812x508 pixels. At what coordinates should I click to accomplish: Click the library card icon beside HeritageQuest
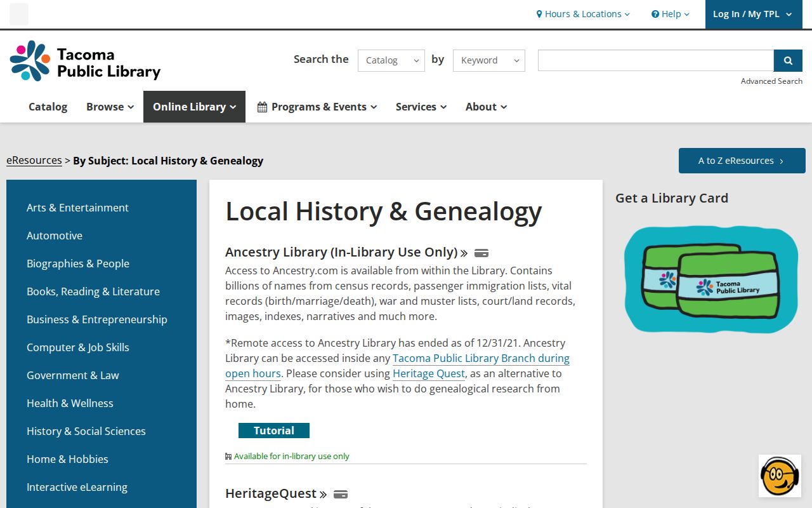pyautogui.click(x=341, y=494)
